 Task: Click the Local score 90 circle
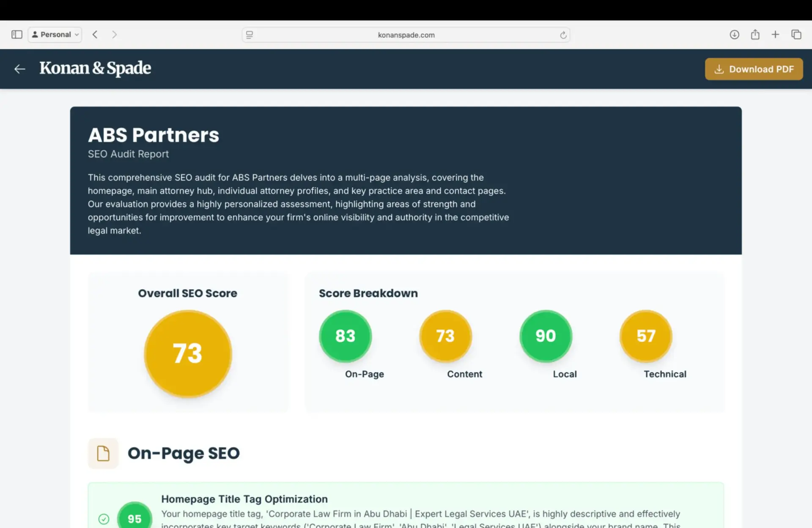click(x=546, y=336)
